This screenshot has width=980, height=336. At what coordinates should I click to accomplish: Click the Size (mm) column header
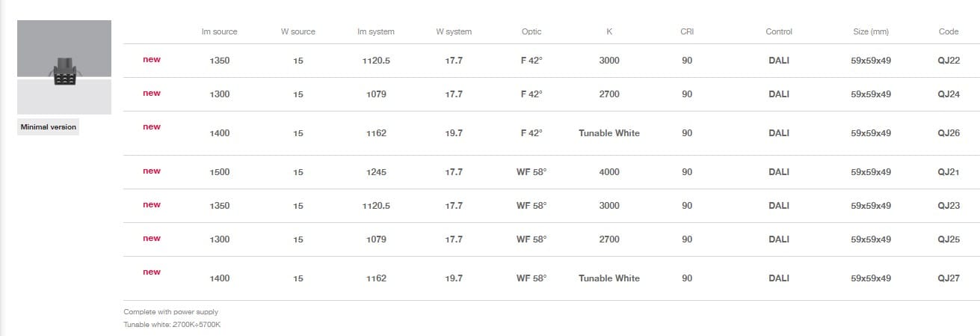(x=871, y=32)
